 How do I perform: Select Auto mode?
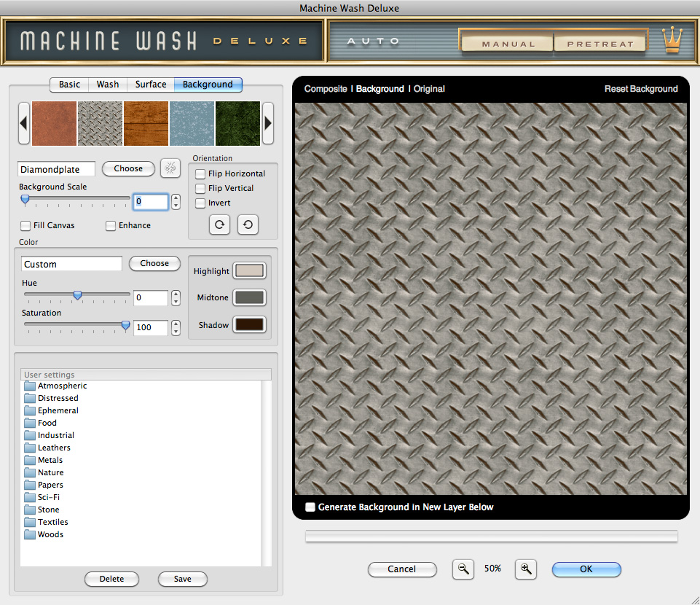pos(373,41)
